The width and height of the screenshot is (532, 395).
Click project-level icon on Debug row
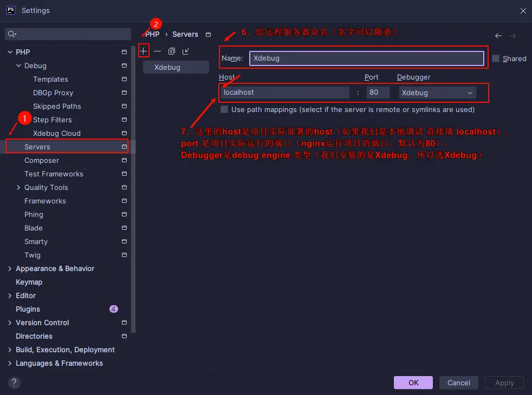124,65
